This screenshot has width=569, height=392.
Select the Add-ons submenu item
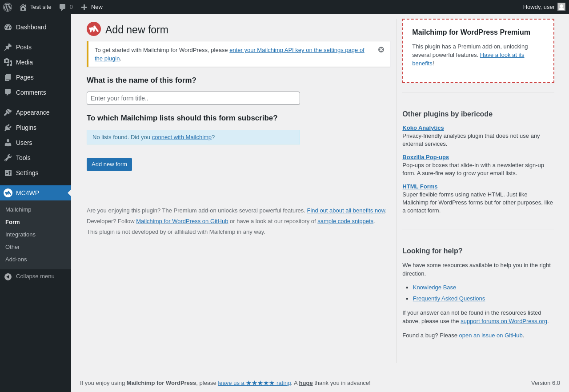click(16, 260)
